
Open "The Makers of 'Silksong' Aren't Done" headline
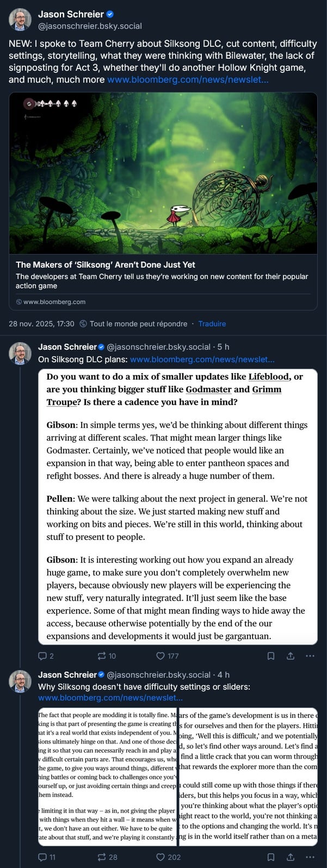106,265
